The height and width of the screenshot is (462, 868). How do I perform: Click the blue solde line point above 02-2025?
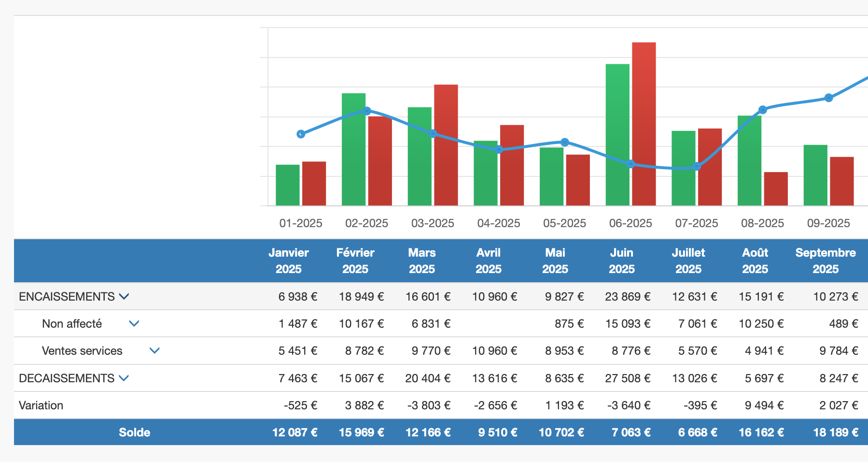tap(367, 111)
